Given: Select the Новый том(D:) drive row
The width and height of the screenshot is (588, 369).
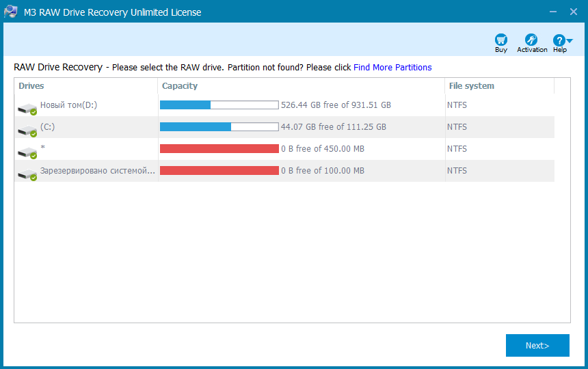Looking at the screenshot, I should (x=284, y=105).
